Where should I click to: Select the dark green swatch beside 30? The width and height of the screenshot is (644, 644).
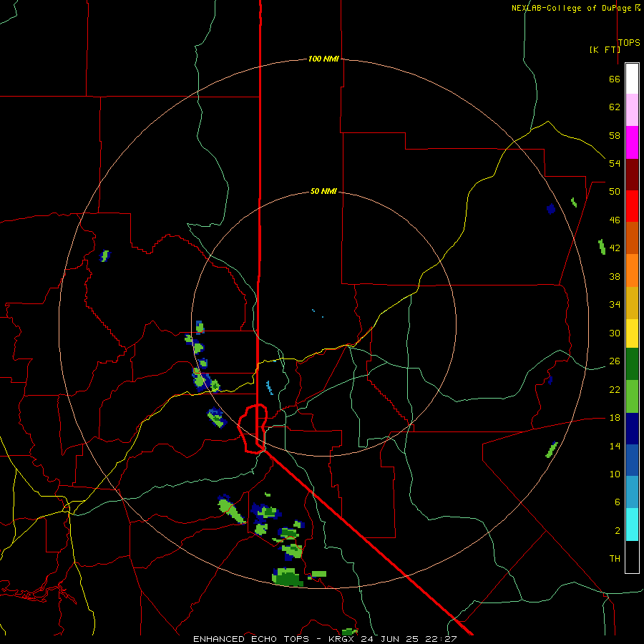(x=632, y=364)
